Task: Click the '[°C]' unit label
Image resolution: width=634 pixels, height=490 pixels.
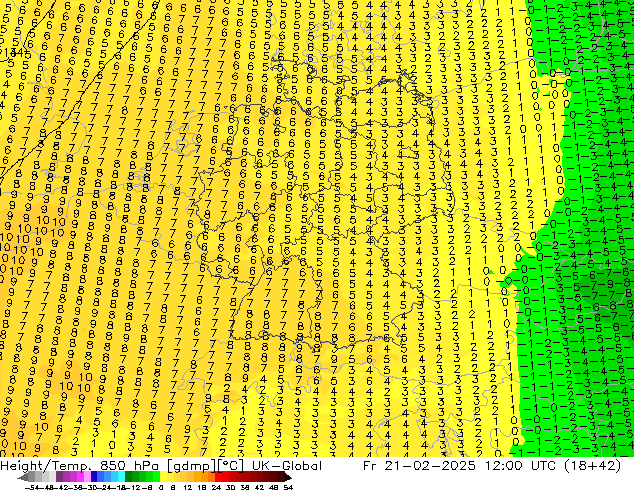Action: pyautogui.click(x=231, y=466)
